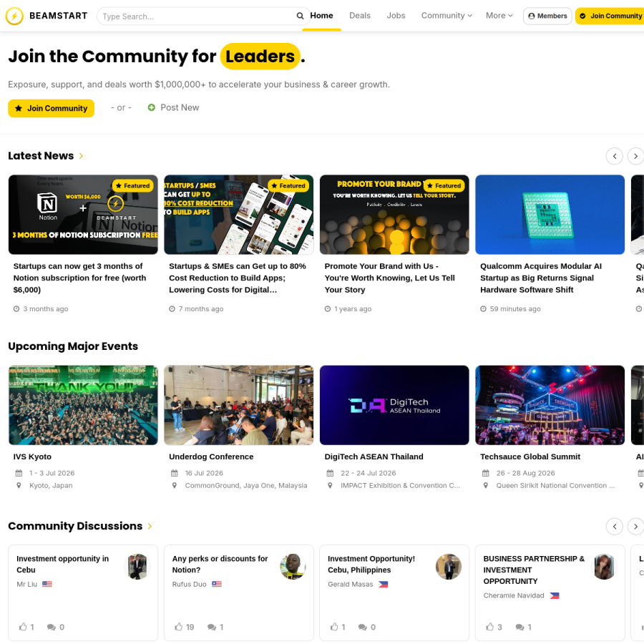This screenshot has height=644, width=644.
Task: Open Investment opportunity in Cebu discussion
Action: 62,565
